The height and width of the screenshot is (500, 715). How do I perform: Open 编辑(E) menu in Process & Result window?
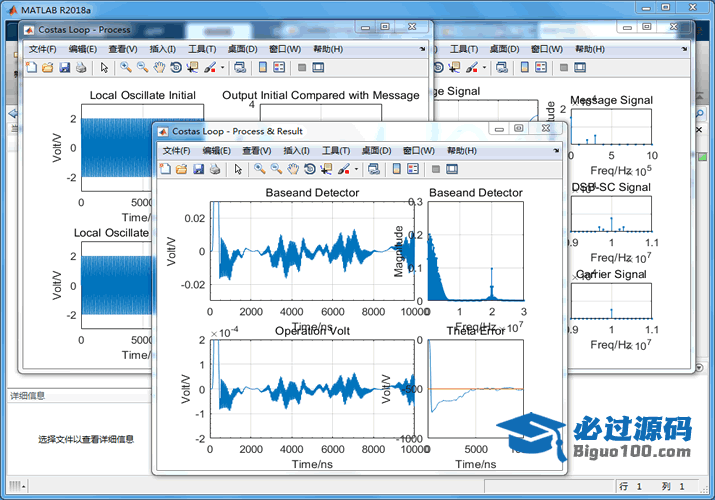coord(217,150)
